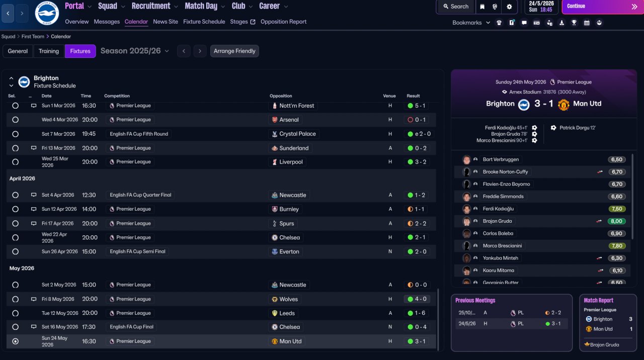Select the Everton FA Cup Semi Final radio
The image size is (644, 360).
pyautogui.click(x=15, y=251)
